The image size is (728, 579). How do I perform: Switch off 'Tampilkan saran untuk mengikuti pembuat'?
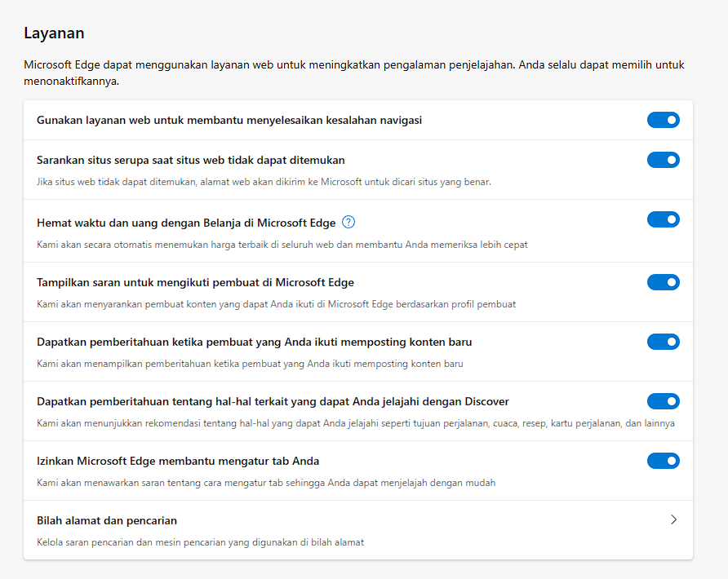click(663, 282)
